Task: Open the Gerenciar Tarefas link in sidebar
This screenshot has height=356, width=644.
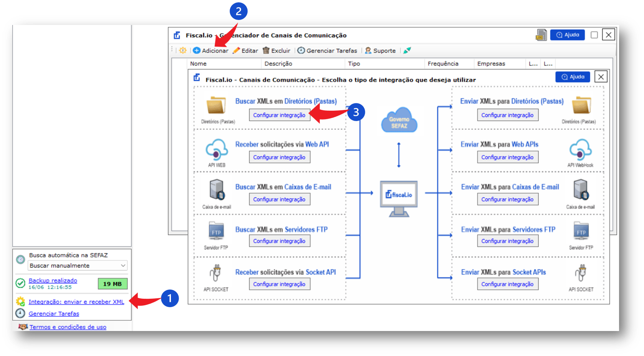Action: (54, 314)
